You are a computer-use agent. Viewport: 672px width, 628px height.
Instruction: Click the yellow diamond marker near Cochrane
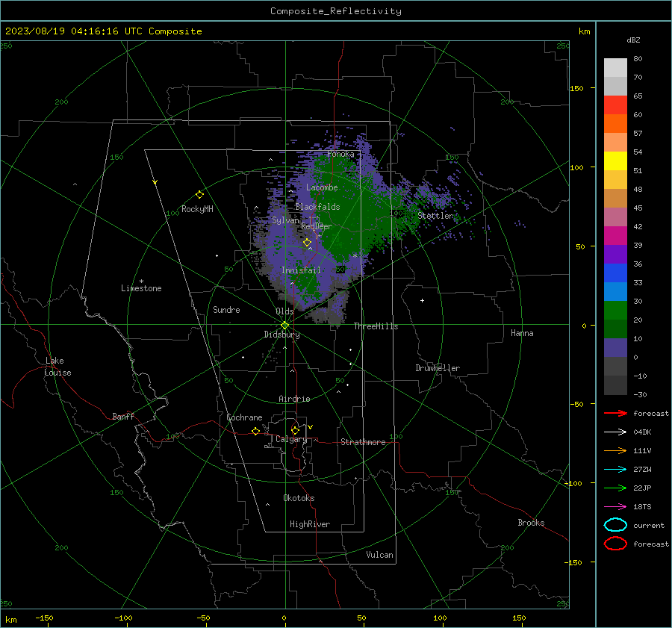point(255,431)
